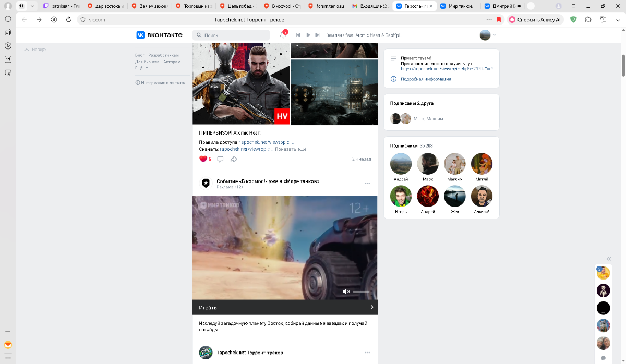The width and height of the screenshot is (626, 364).
Task: Focus the VK search field
Action: pos(231,35)
